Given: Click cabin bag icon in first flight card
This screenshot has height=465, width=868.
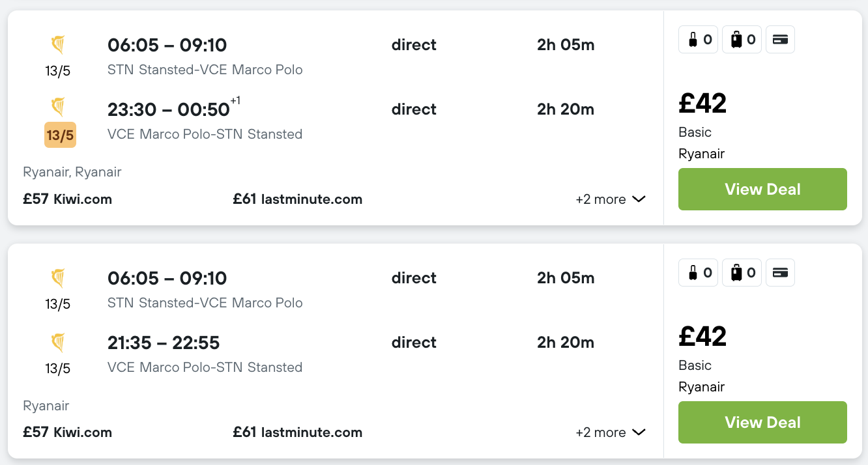Looking at the screenshot, I should (699, 40).
